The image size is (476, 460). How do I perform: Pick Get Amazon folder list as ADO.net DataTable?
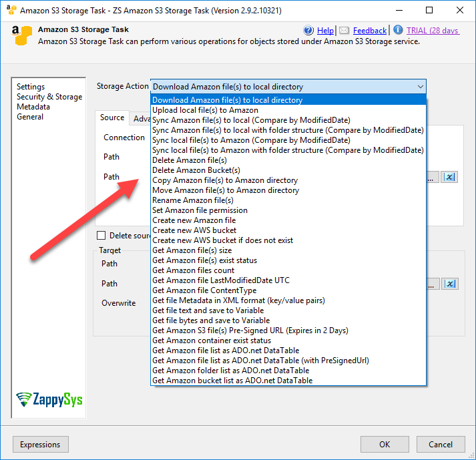tap(288, 371)
